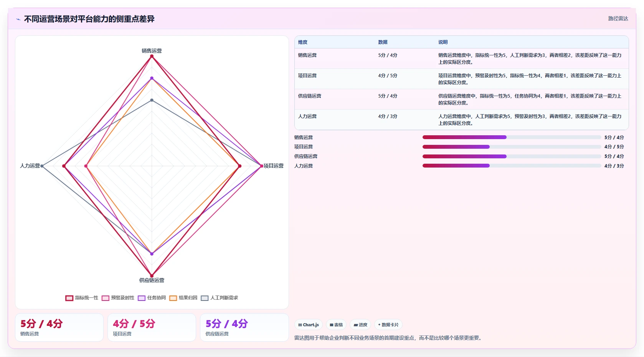This screenshot has width=644, height=357.
Task: Toggle the 人工判断需求 legend series
Action: 219,298
